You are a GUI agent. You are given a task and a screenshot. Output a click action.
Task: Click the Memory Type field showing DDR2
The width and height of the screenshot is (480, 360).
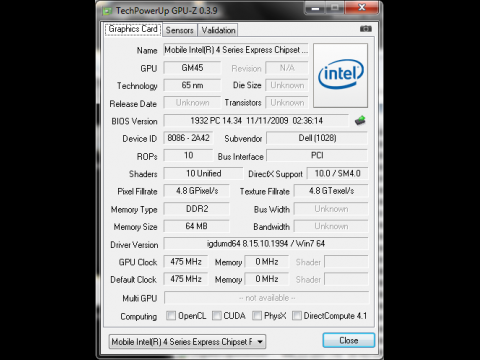click(x=197, y=209)
